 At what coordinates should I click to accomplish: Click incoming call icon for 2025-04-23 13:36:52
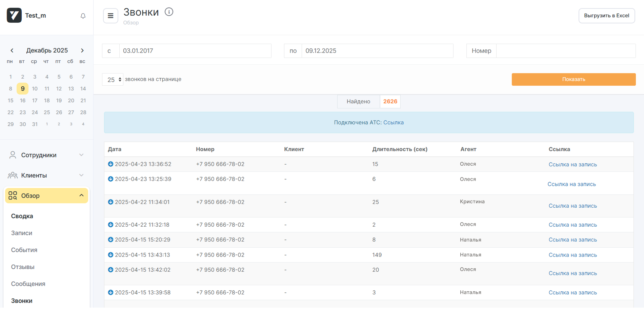[110, 164]
